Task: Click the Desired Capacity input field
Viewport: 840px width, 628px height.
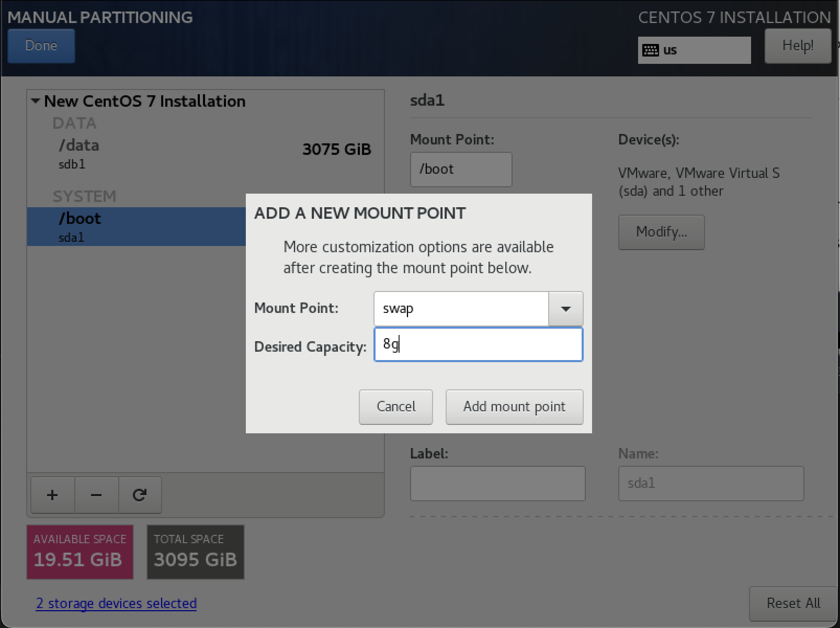Action: pyautogui.click(x=478, y=344)
